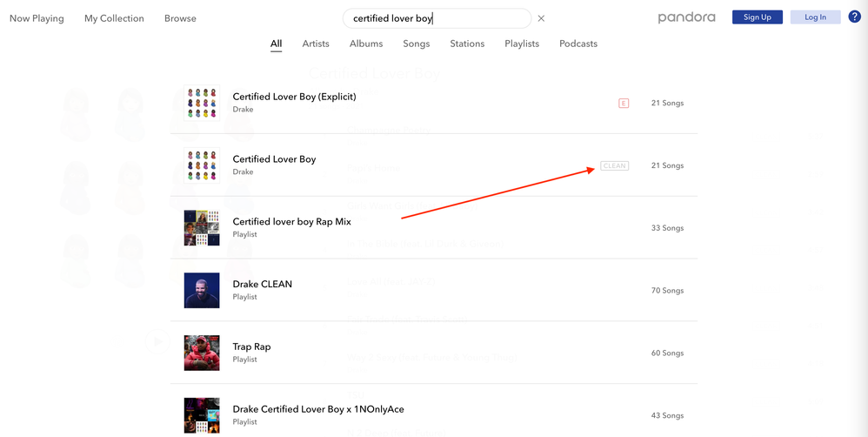Open Certified Lover Boy (Explicit) album cover
Image resolution: width=868 pixels, height=437 pixels.
coord(202,103)
